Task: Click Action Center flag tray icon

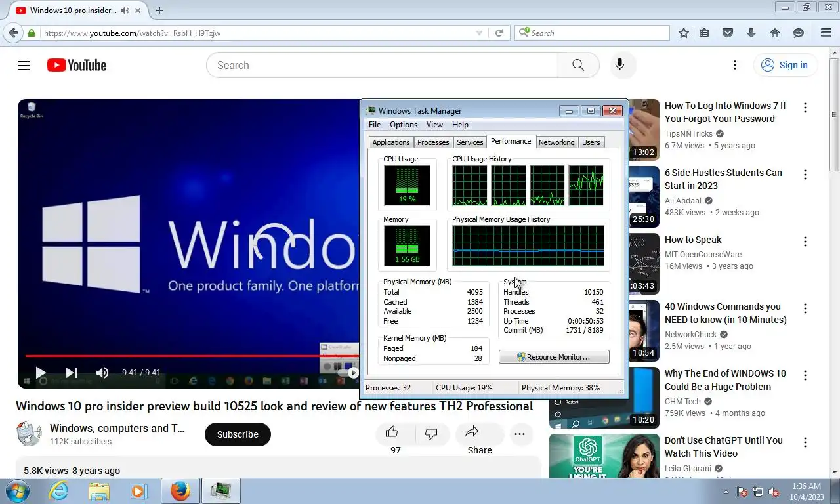Action: (x=743, y=492)
